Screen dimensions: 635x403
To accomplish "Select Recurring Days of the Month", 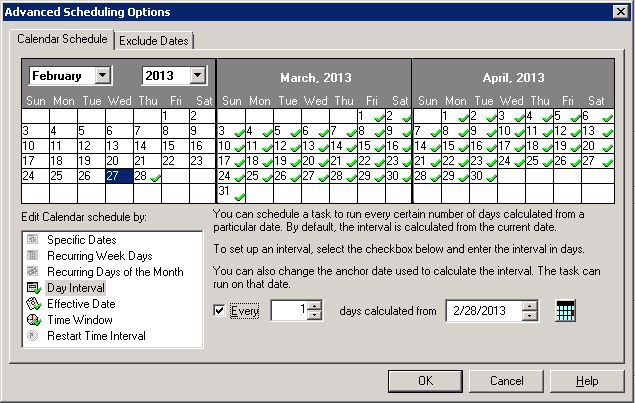I will click(x=115, y=272).
